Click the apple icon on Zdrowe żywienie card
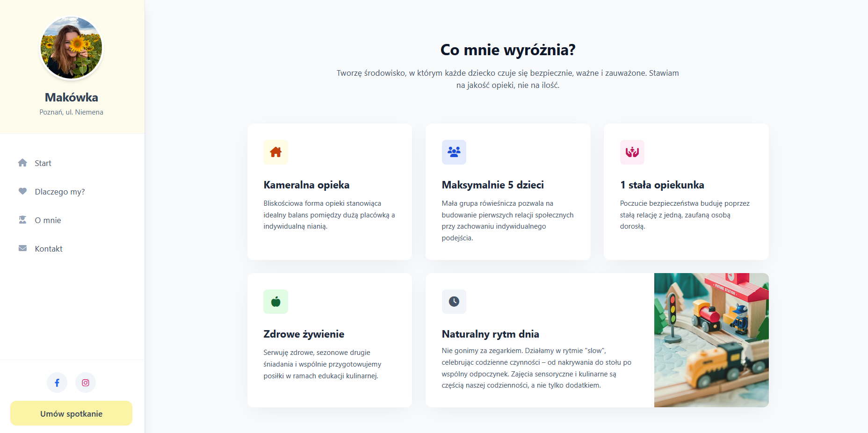Screen dimensions: 868x433 tap(275, 302)
